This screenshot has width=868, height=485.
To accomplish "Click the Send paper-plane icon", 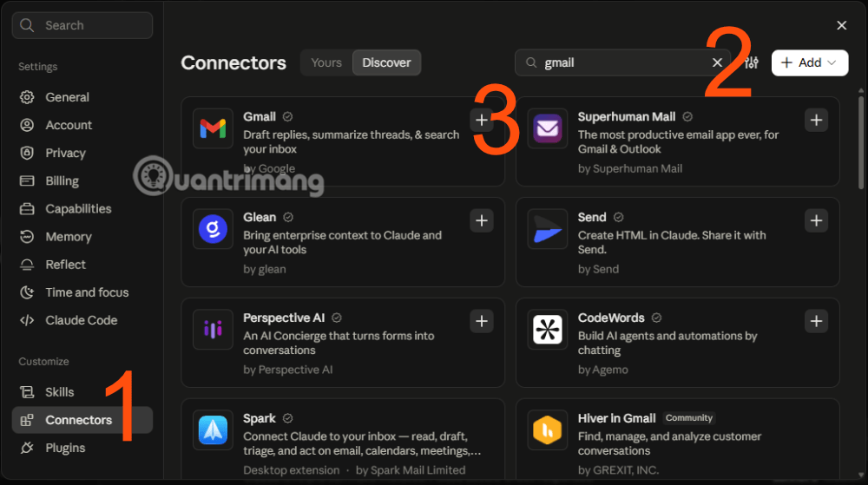I will click(548, 229).
